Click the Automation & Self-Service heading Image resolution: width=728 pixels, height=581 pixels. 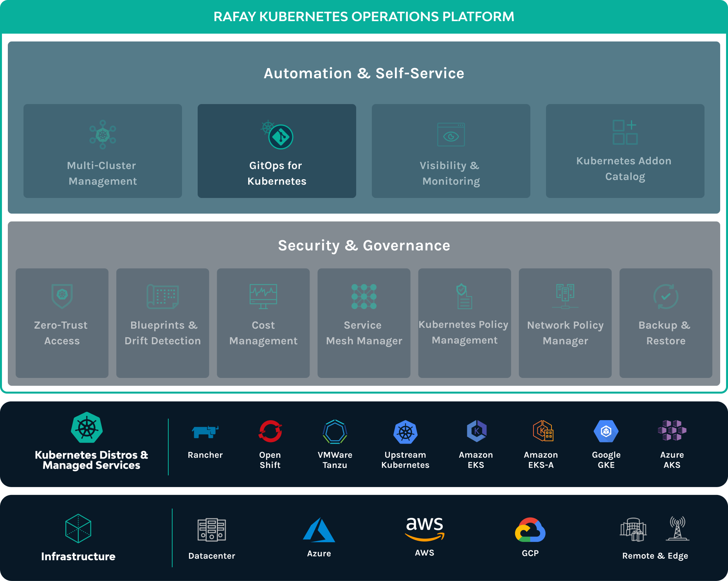pos(364,73)
